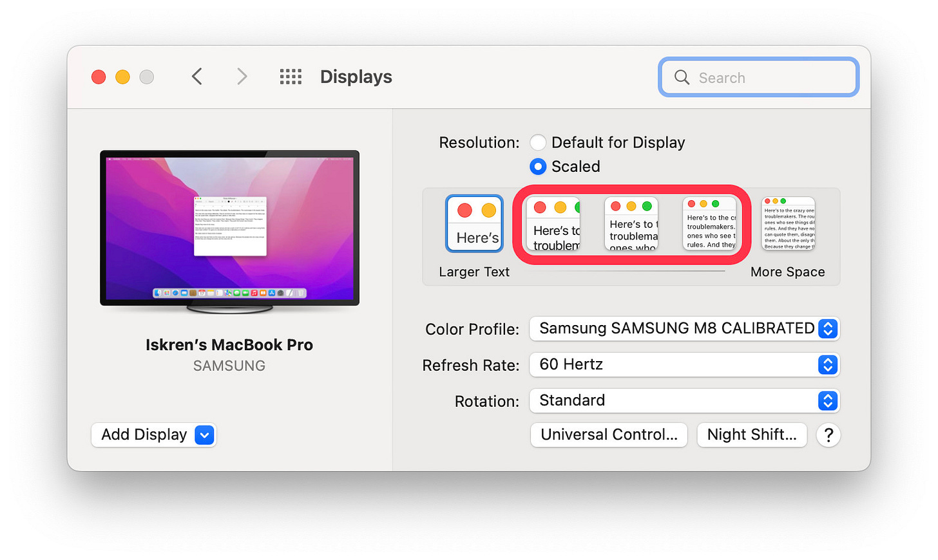The image size is (938, 560).
Task: Choose the fourth scaled resolution thumbnail
Action: [x=709, y=224]
